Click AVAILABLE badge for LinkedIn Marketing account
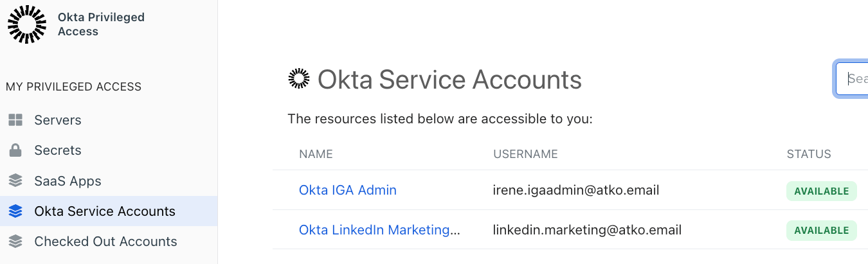The height and width of the screenshot is (264, 868). [821, 230]
